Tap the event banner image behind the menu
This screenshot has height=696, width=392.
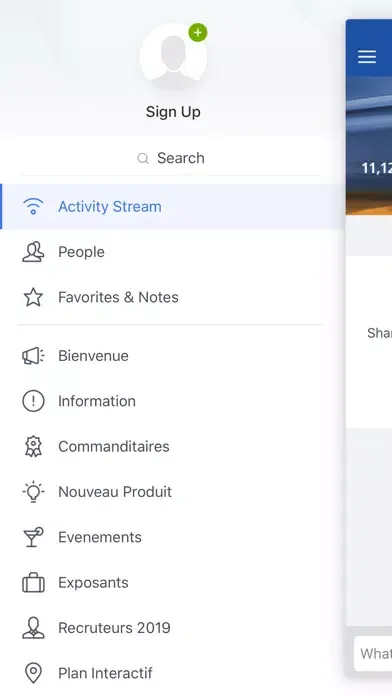coord(369,146)
